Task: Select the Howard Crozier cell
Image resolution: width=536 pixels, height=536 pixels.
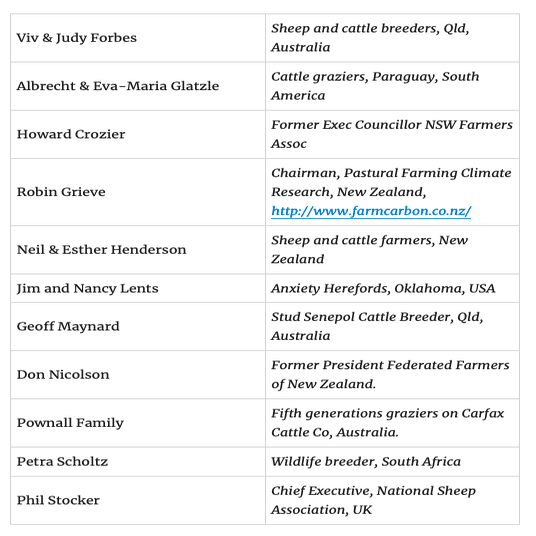Action: 138,134
